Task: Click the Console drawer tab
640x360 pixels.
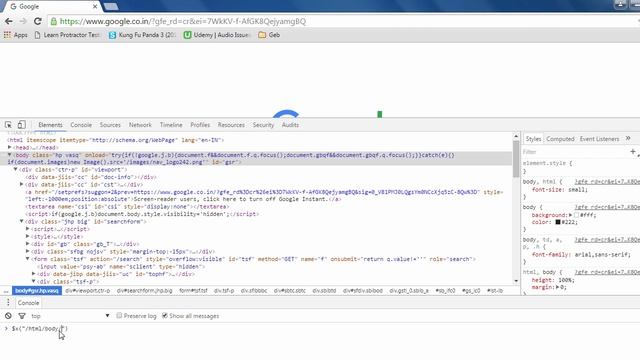Action: point(28,303)
